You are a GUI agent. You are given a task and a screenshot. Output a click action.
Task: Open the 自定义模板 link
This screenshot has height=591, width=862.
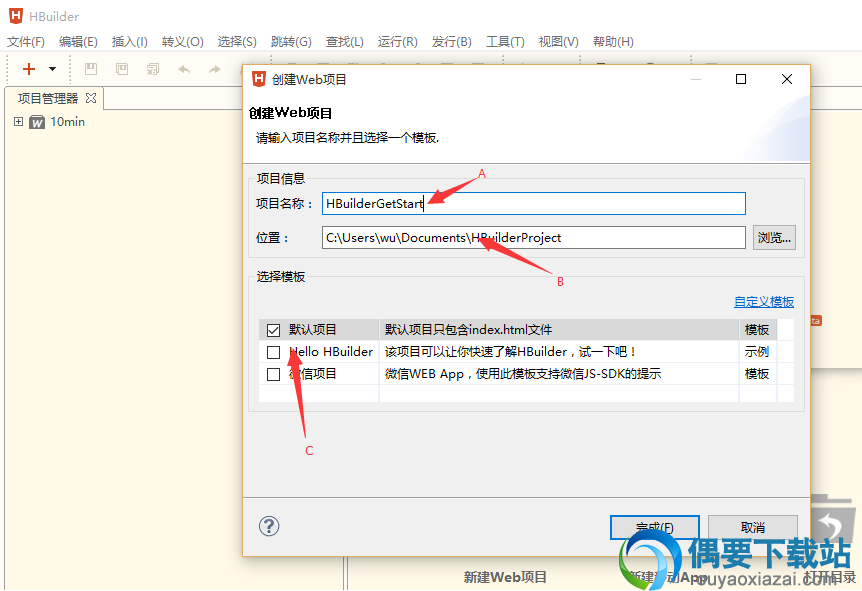(764, 302)
